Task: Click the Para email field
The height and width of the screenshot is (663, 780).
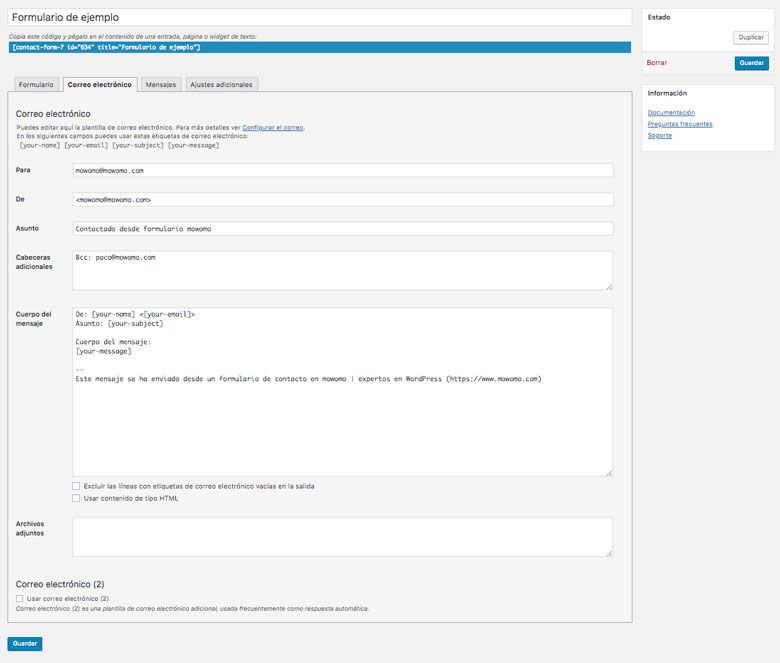Action: tap(343, 171)
